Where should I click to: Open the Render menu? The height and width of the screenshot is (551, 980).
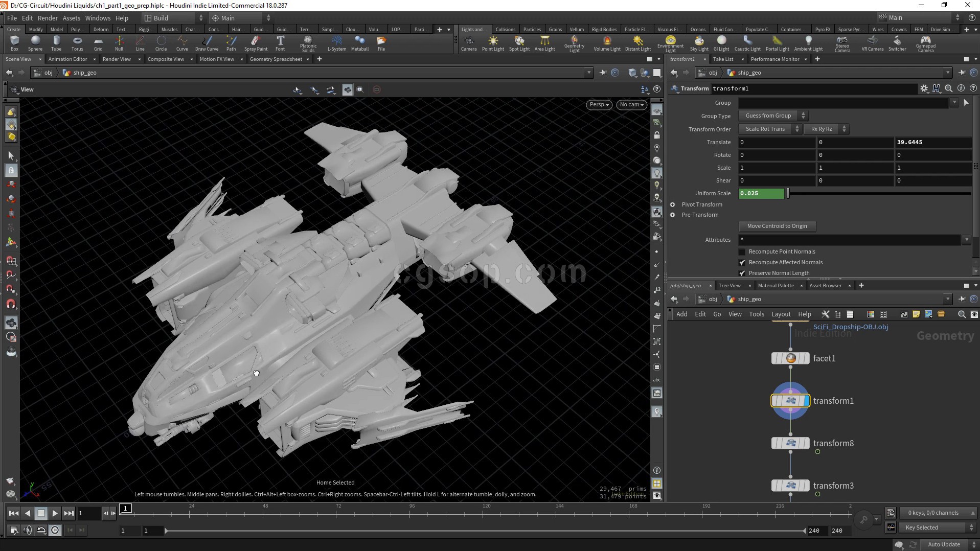48,18
